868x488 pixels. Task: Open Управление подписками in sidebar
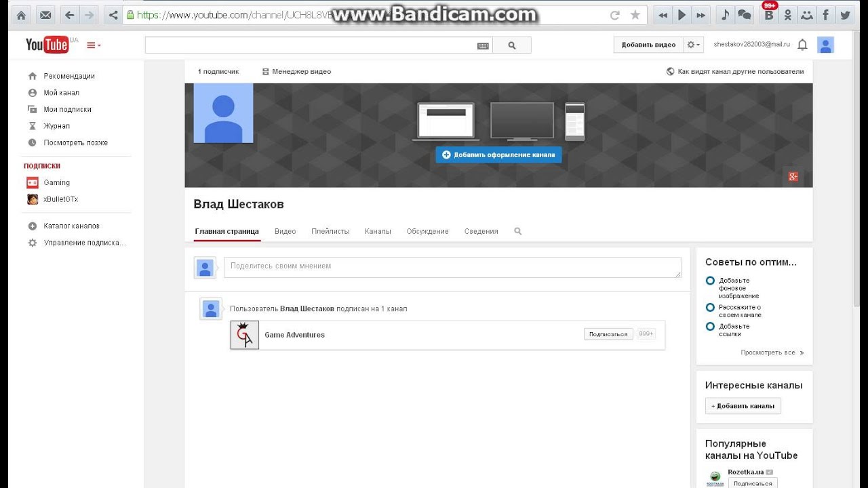tap(85, 243)
